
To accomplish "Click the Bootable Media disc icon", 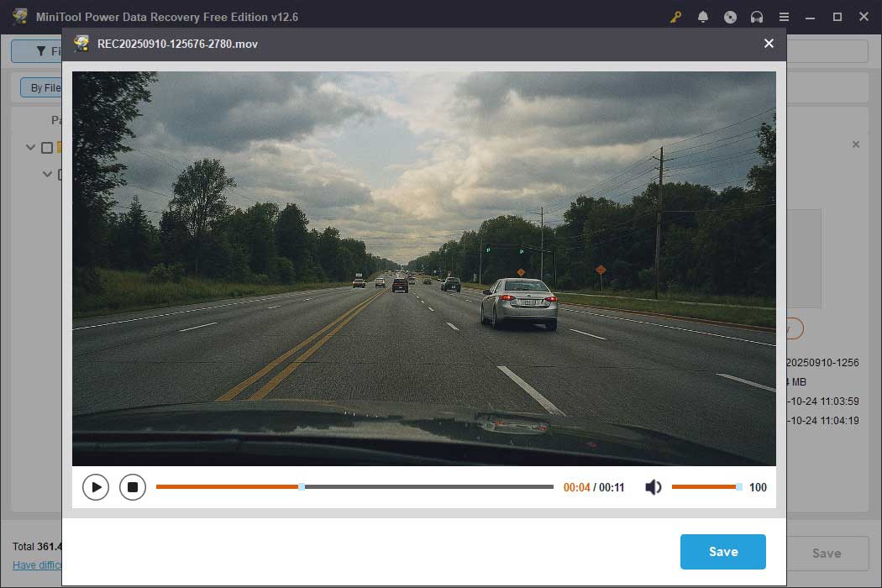I will pos(730,16).
